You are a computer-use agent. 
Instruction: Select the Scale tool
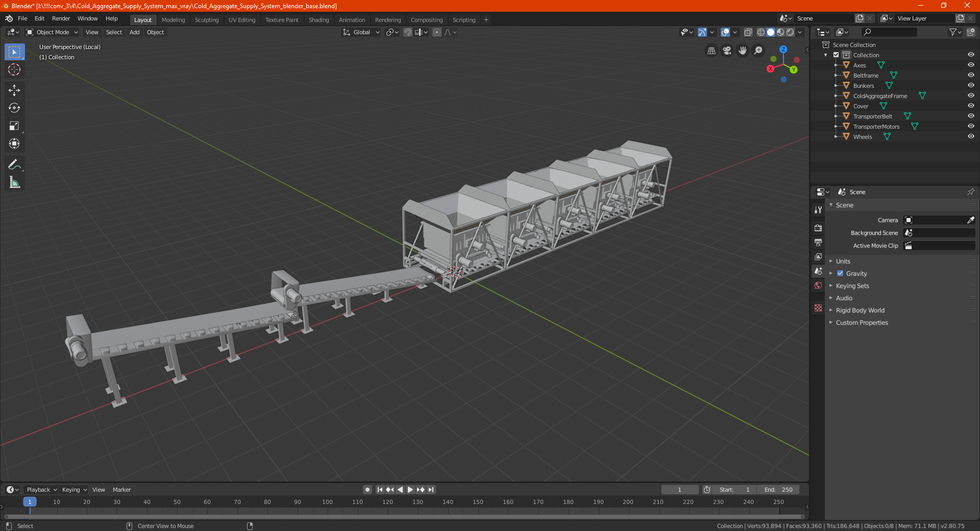(14, 126)
